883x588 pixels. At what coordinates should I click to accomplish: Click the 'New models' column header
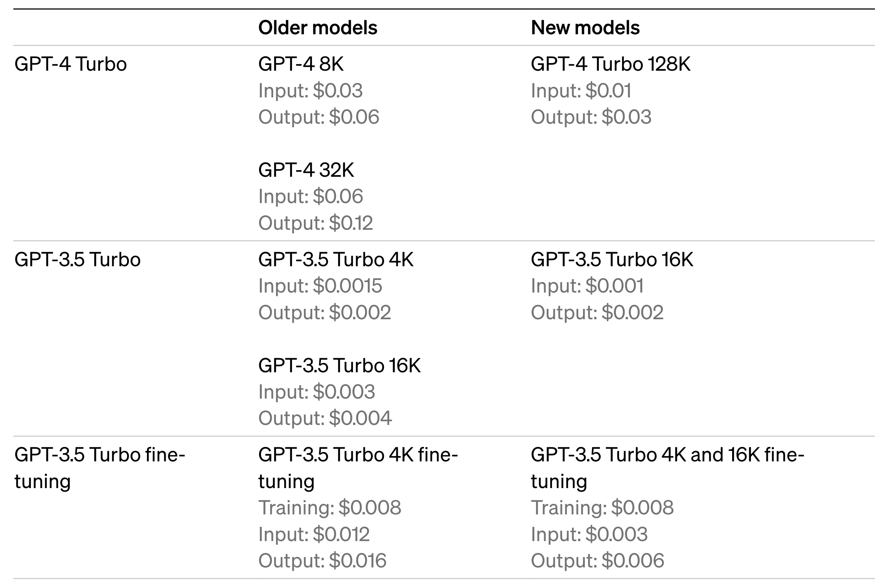click(x=585, y=27)
